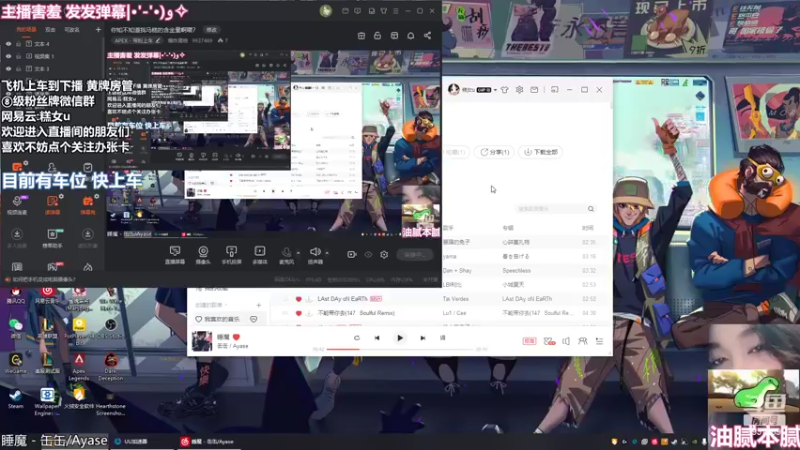Add a screen capture source with the monitor icon

(x=174, y=255)
